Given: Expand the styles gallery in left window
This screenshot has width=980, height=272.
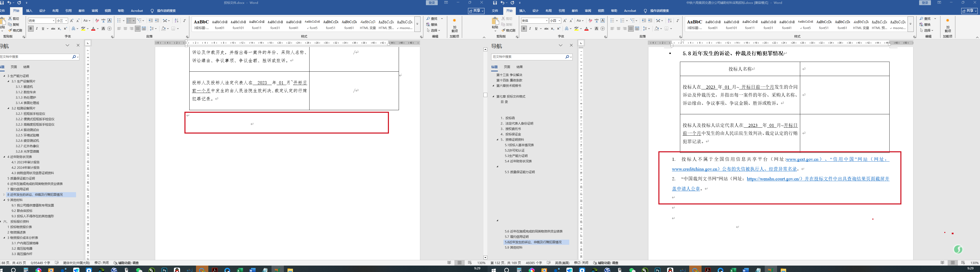Looking at the screenshot, I should click(417, 24).
